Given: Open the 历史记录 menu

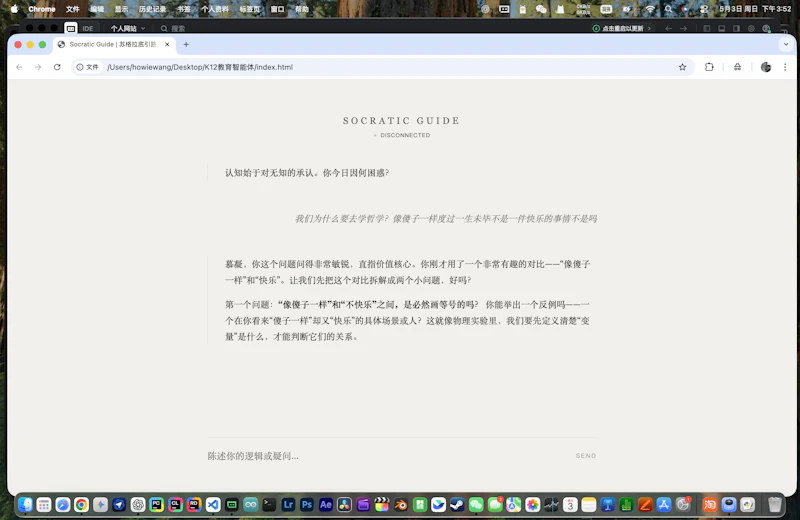Looking at the screenshot, I should click(153, 9).
